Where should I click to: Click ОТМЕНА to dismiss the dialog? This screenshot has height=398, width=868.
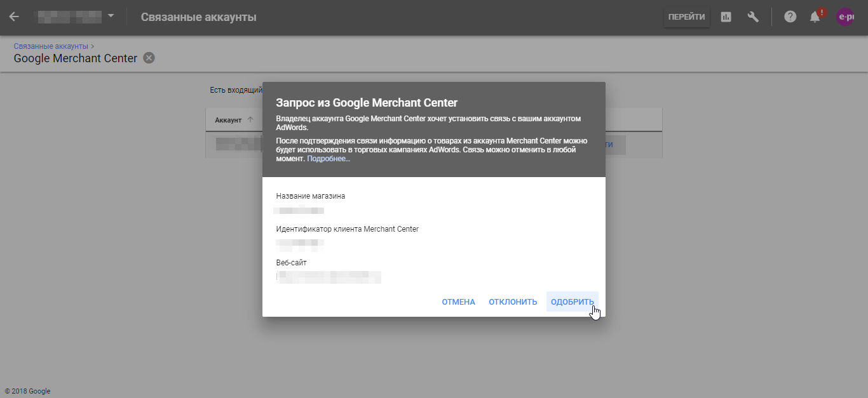pyautogui.click(x=458, y=302)
